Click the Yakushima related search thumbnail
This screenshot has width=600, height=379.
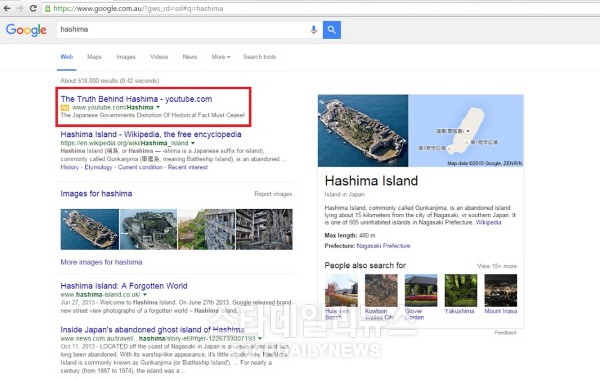click(460, 290)
